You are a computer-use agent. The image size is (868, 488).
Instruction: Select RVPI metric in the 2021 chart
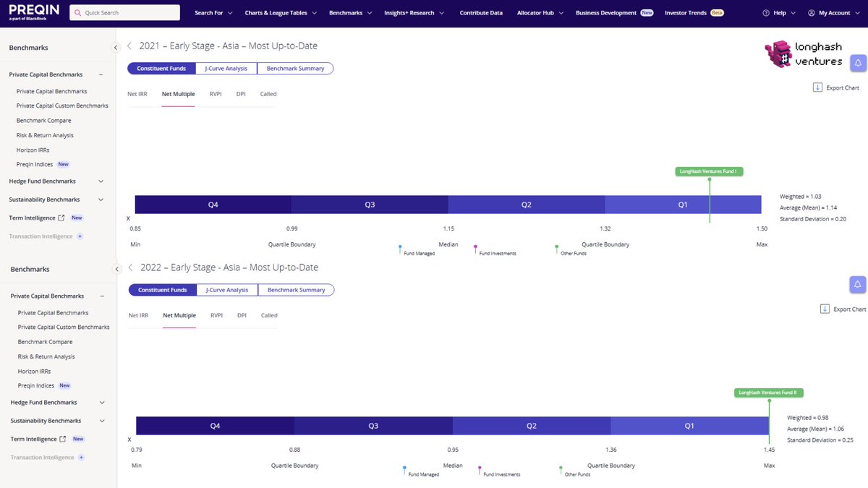[x=216, y=94]
